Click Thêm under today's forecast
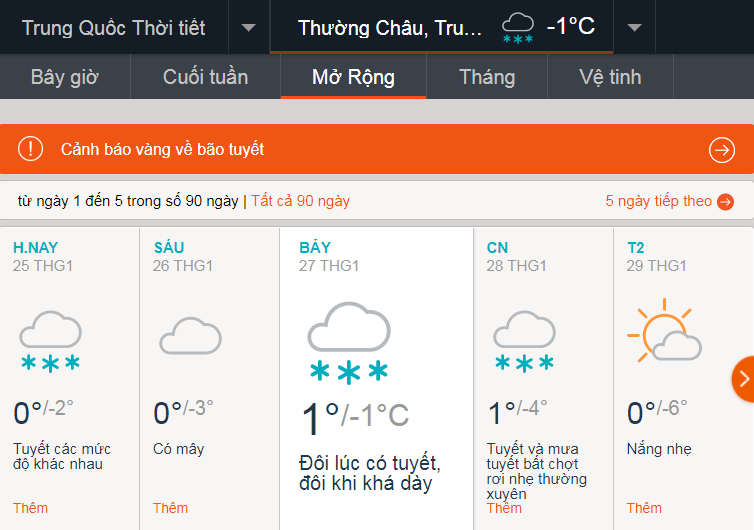Viewport: 754px width, 530px height. pos(30,508)
